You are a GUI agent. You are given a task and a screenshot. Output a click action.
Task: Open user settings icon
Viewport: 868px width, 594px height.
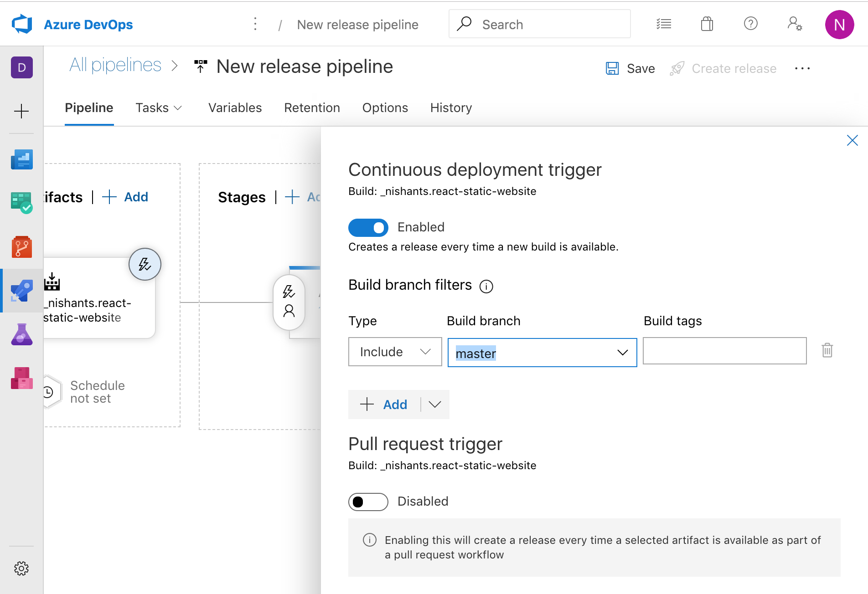[795, 24]
